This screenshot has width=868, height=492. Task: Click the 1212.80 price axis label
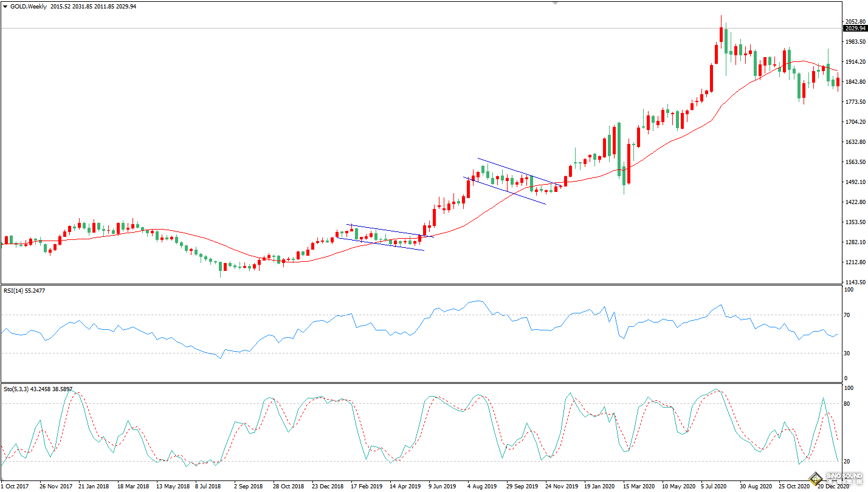pos(855,262)
